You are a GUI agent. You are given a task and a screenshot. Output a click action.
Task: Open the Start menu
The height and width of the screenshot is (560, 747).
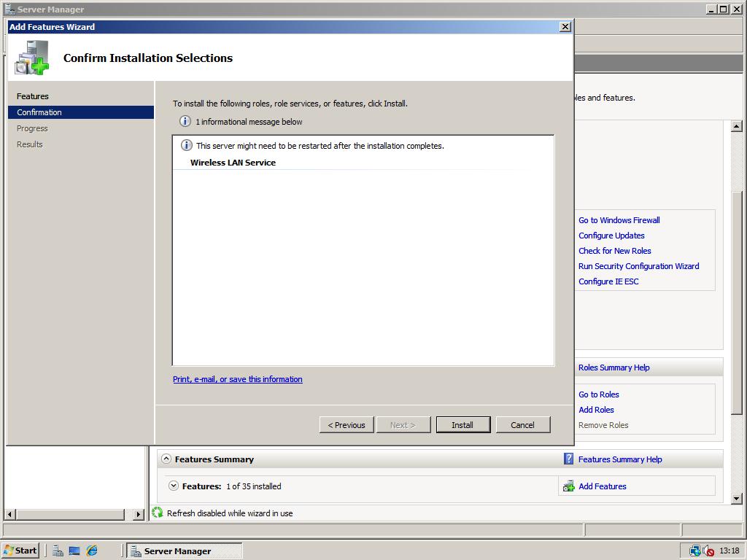(x=20, y=551)
